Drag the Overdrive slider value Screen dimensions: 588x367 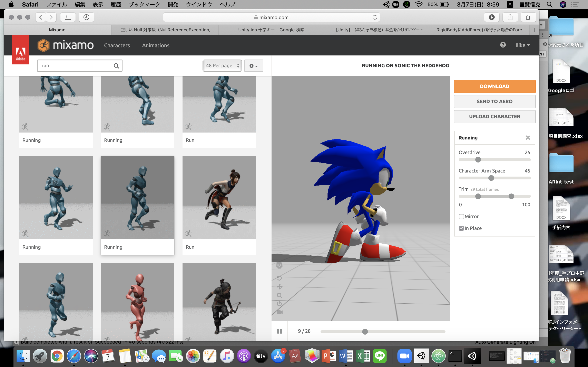click(478, 159)
